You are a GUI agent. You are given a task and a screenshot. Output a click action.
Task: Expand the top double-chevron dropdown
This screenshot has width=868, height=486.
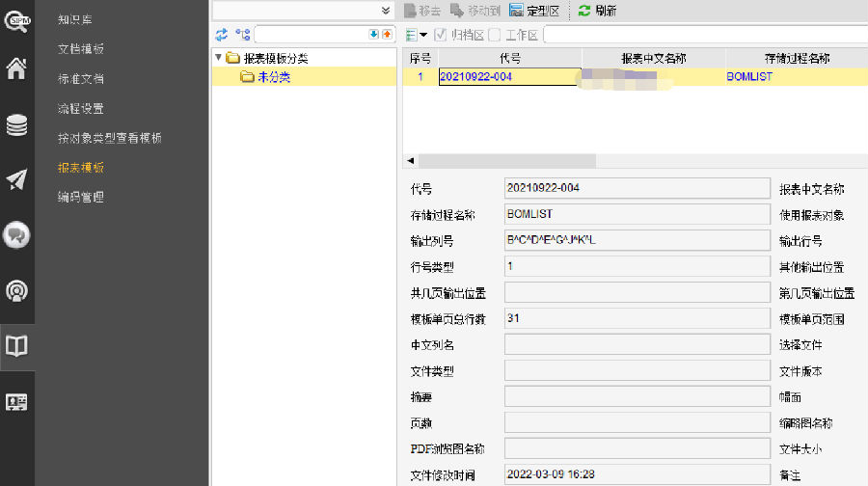coord(386,10)
